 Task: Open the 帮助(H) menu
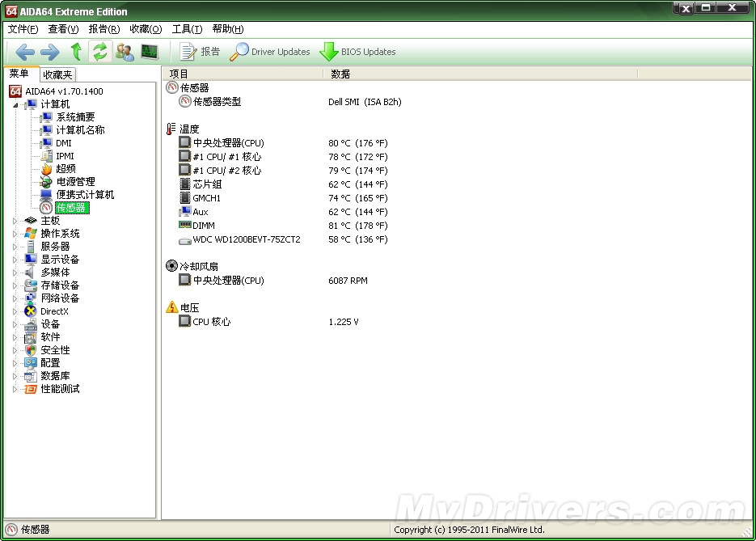pyautogui.click(x=228, y=29)
